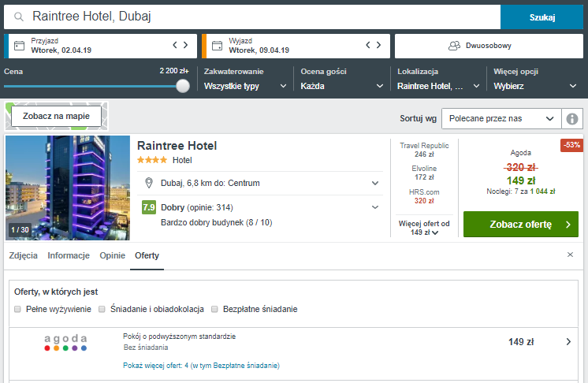Click 149 zł price in agoda row
The width and height of the screenshot is (588, 383).
click(x=521, y=342)
